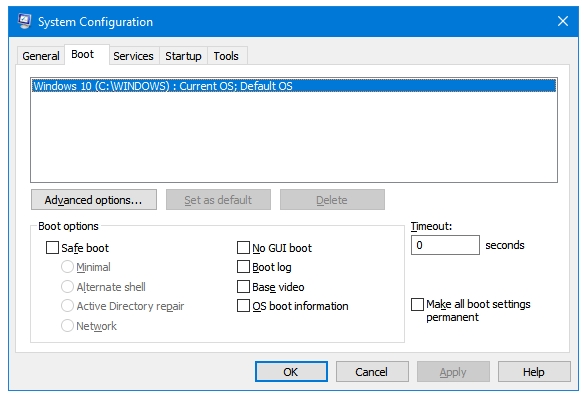The width and height of the screenshot is (584, 396).
Task: Close the System Configuration window
Action: pyautogui.click(x=562, y=21)
